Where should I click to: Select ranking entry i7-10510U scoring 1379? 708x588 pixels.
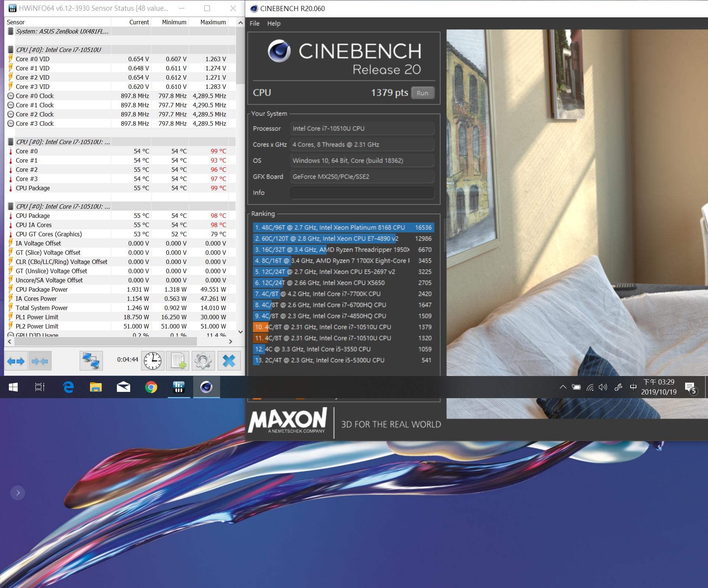click(x=343, y=327)
